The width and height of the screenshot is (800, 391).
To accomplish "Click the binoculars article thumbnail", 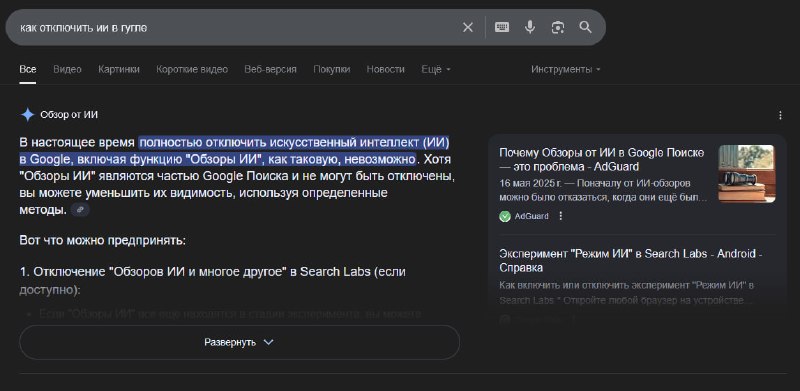I will [747, 174].
